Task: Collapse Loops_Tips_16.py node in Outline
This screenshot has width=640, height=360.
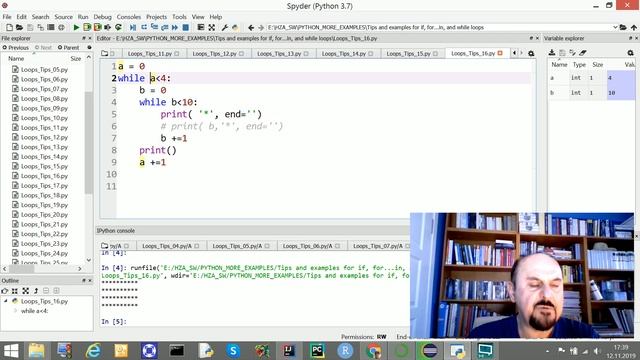Action: [6, 301]
